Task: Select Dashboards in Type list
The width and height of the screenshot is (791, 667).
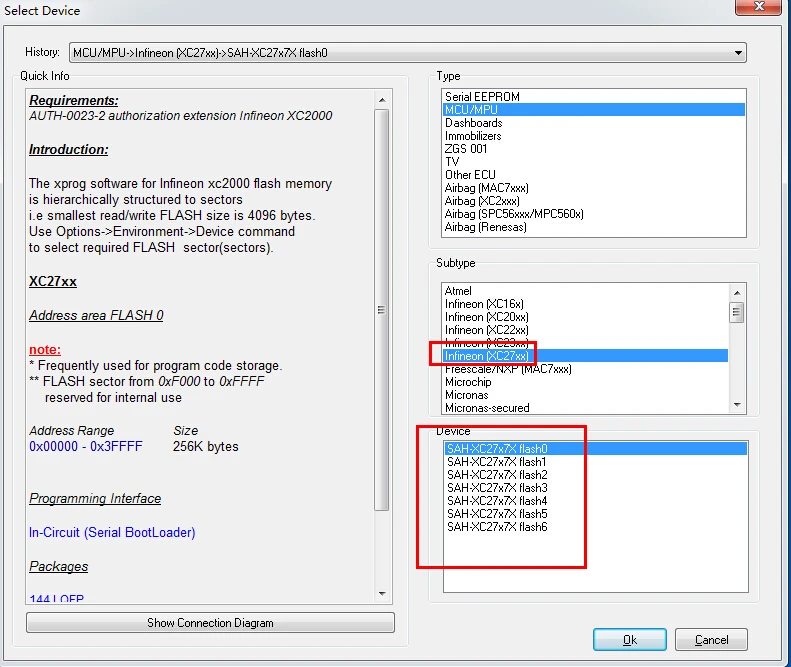Action: 594,123
